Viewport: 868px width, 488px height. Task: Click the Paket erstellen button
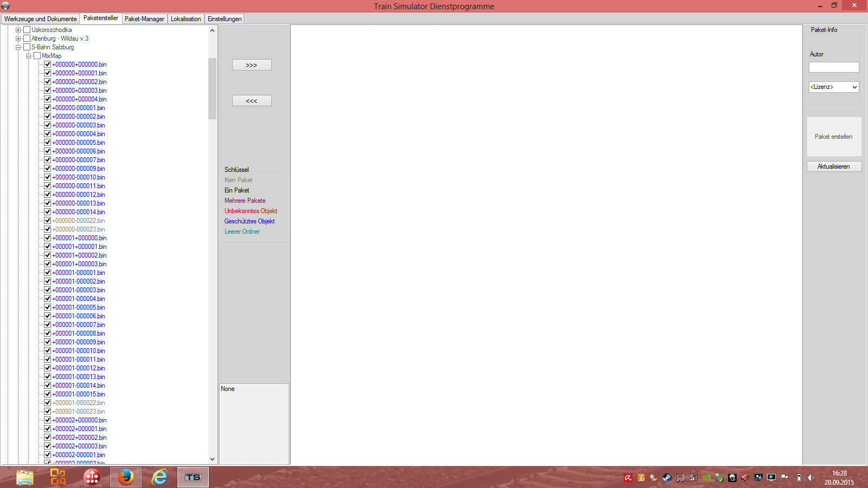tap(834, 137)
